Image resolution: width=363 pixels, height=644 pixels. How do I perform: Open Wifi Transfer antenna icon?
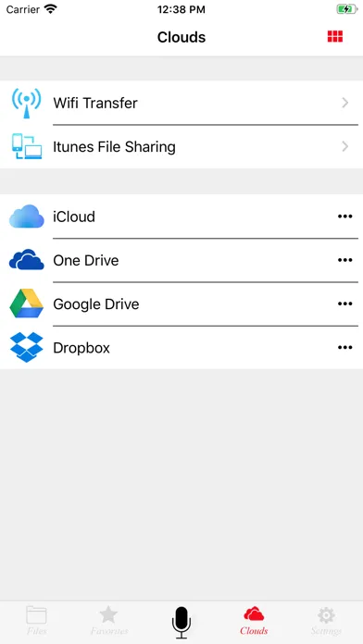(x=26, y=103)
